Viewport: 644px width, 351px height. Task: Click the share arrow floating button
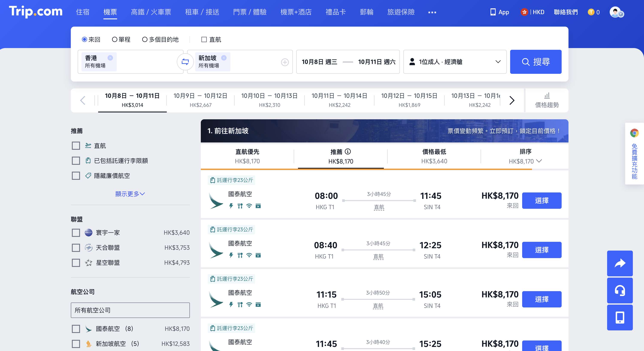(620, 263)
